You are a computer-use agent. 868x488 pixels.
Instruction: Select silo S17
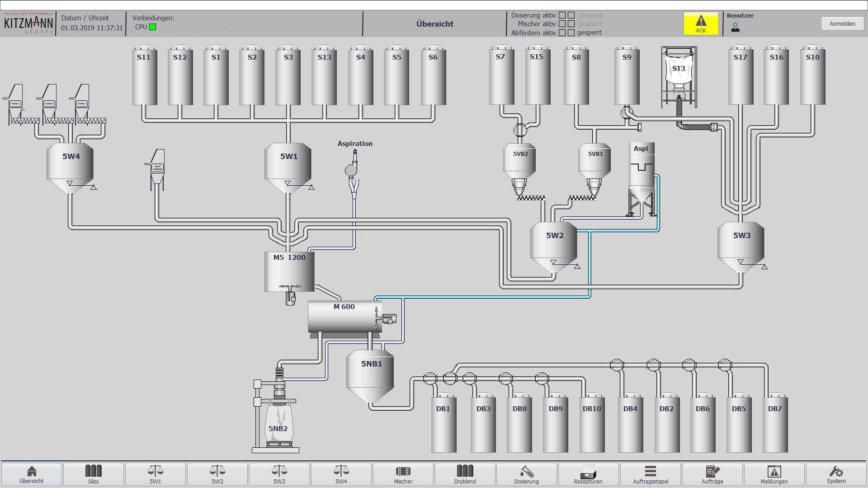(741, 75)
